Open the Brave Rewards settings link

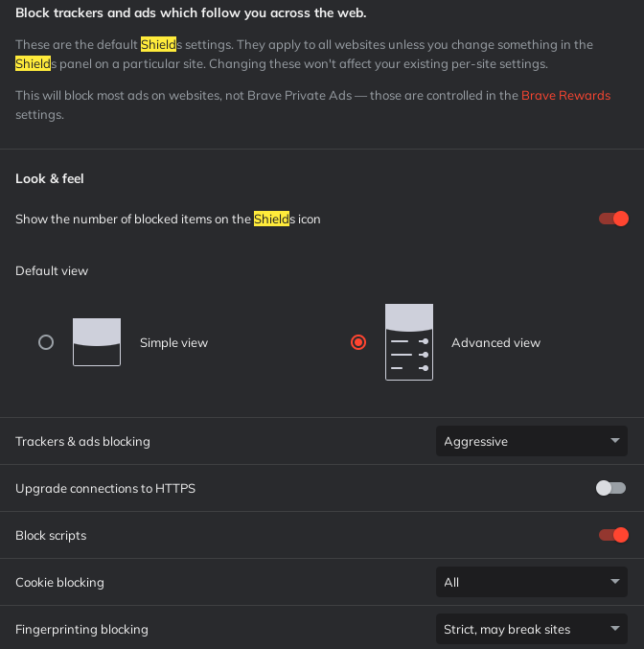[565, 96]
